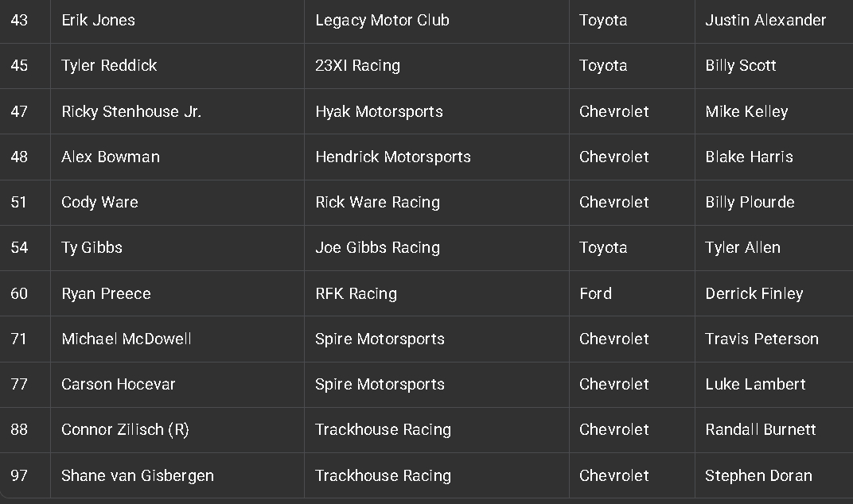Viewport: 853px width, 504px height.
Task: Click Ryan Preece in the driver column
Action: (106, 293)
